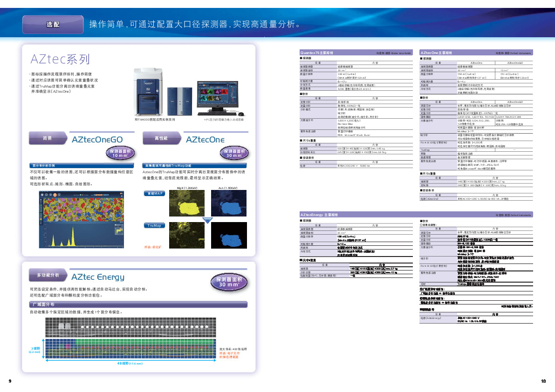Click the 探测器面积 10 mm² badge
The height and width of the screenshot is (392, 555).
(120, 153)
